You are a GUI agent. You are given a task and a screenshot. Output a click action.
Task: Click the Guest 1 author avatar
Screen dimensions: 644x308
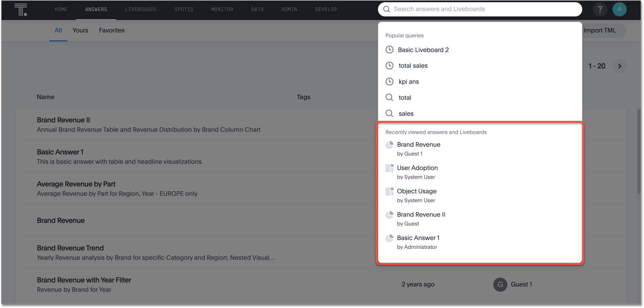tap(500, 284)
